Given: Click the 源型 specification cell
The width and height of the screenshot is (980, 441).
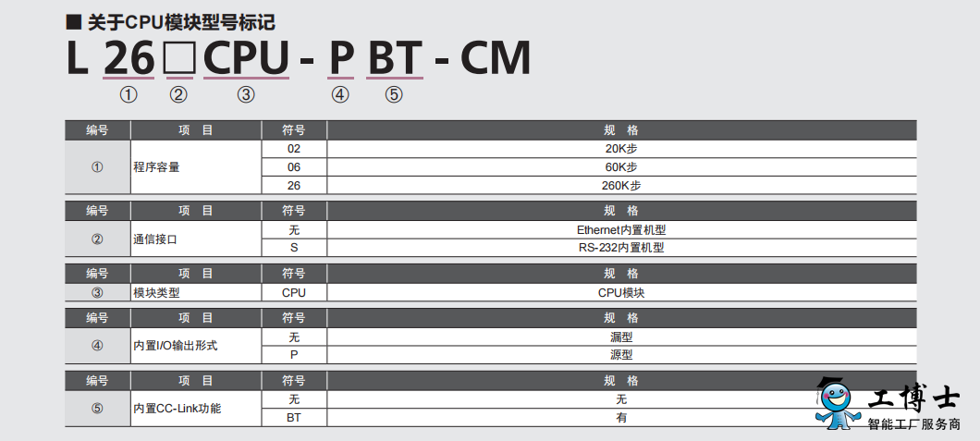Looking at the screenshot, I should [622, 355].
